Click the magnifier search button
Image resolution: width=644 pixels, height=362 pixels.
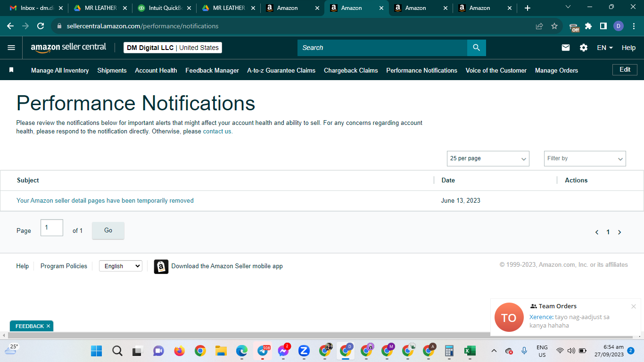click(476, 48)
